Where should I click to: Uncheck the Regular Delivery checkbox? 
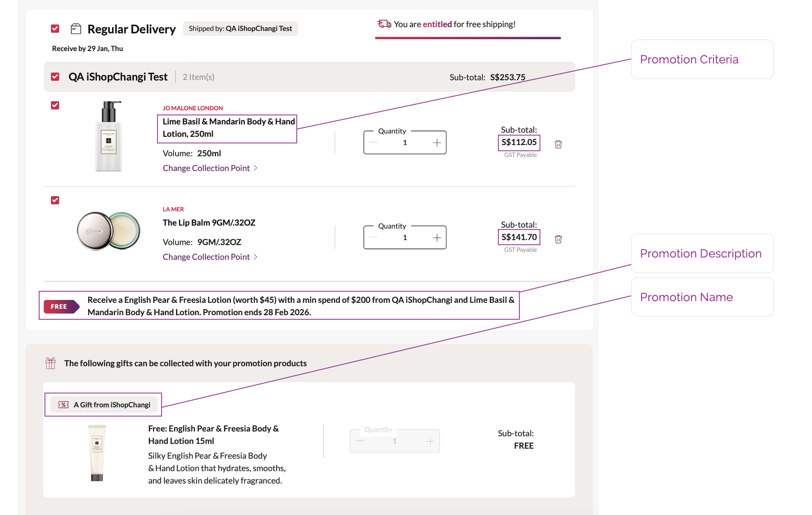click(x=55, y=28)
